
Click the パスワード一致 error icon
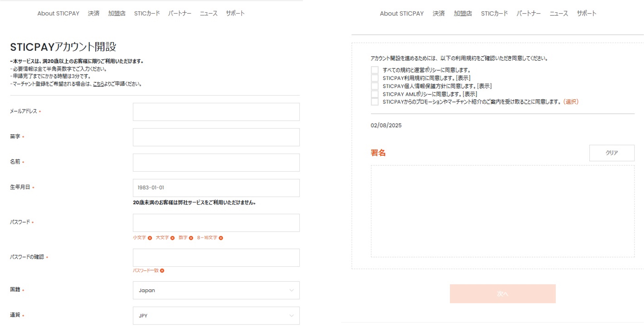pyautogui.click(x=162, y=270)
